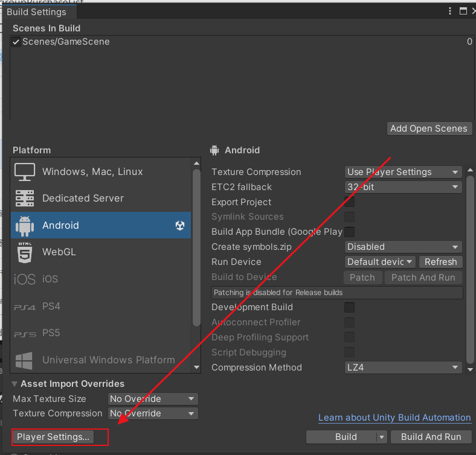Click the Refresh devices button
This screenshot has width=476, height=455.
click(x=440, y=262)
